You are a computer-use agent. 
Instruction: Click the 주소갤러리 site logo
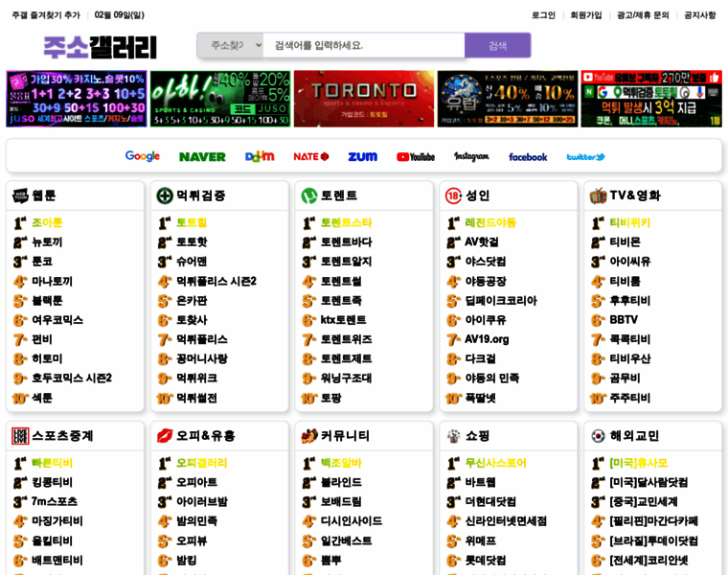pos(101,47)
